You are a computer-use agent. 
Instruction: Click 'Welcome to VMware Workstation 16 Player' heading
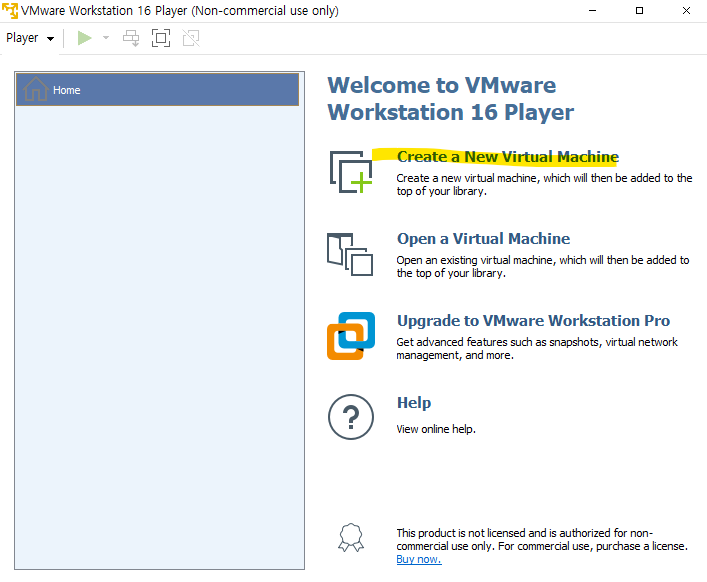[x=451, y=99]
